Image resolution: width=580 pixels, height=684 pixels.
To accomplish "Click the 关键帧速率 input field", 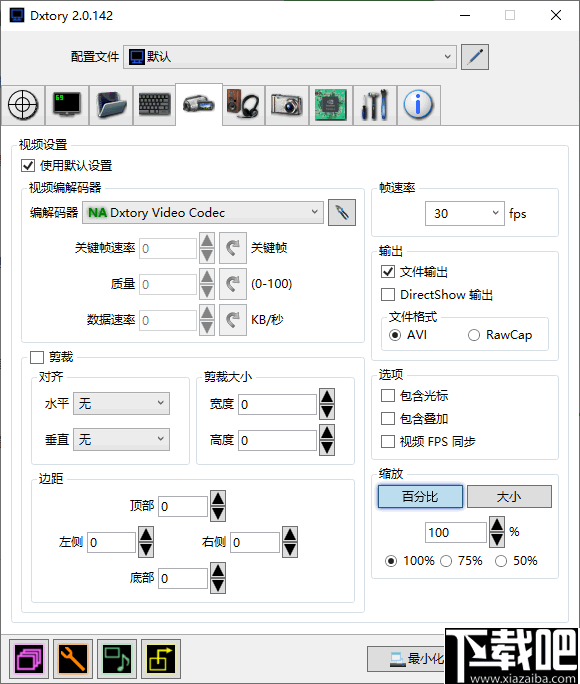I will point(168,248).
